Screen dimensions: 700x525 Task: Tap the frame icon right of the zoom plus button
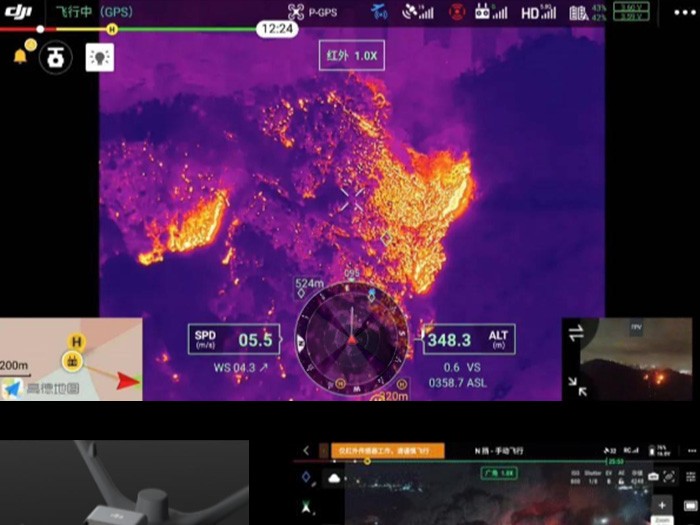coord(690,506)
